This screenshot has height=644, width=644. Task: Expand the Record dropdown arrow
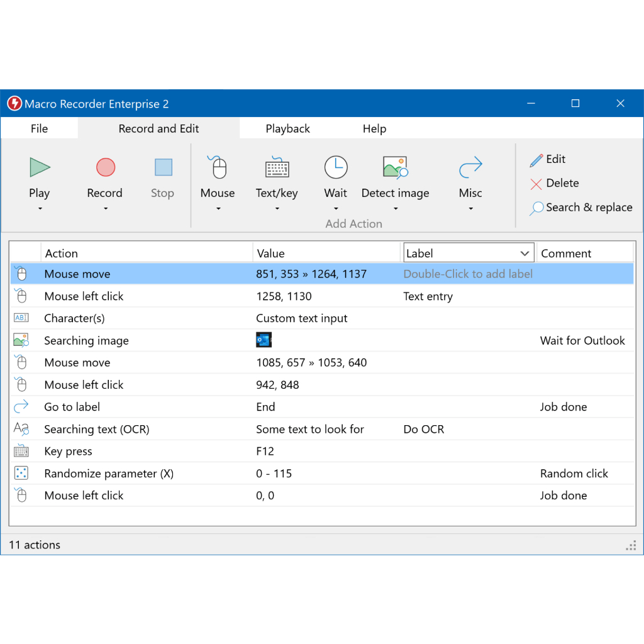105,209
